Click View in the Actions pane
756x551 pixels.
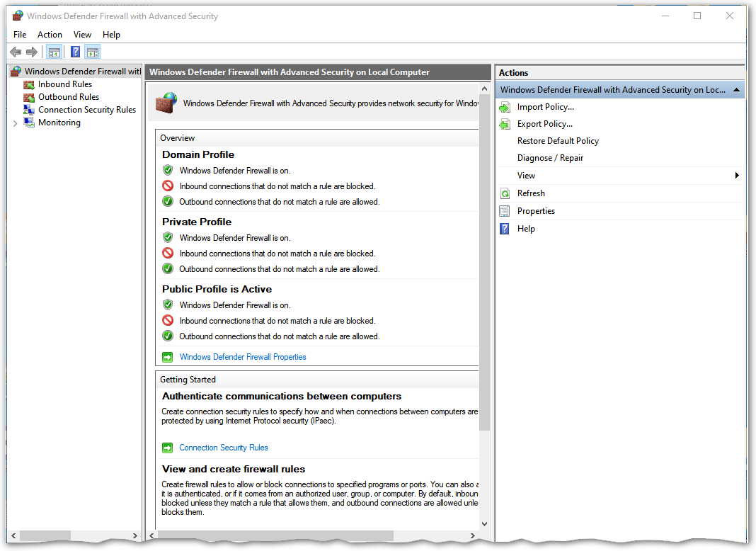527,176
